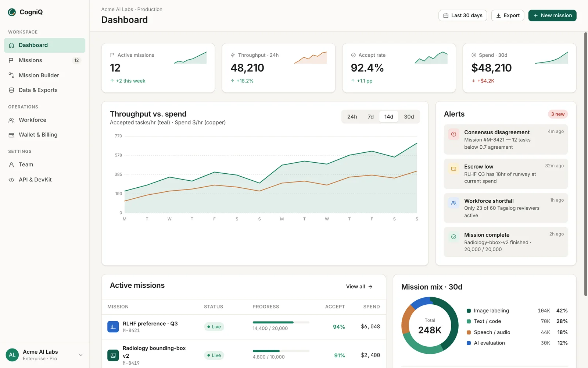
Task: Select the 14d chart range tab
Action: (389, 117)
